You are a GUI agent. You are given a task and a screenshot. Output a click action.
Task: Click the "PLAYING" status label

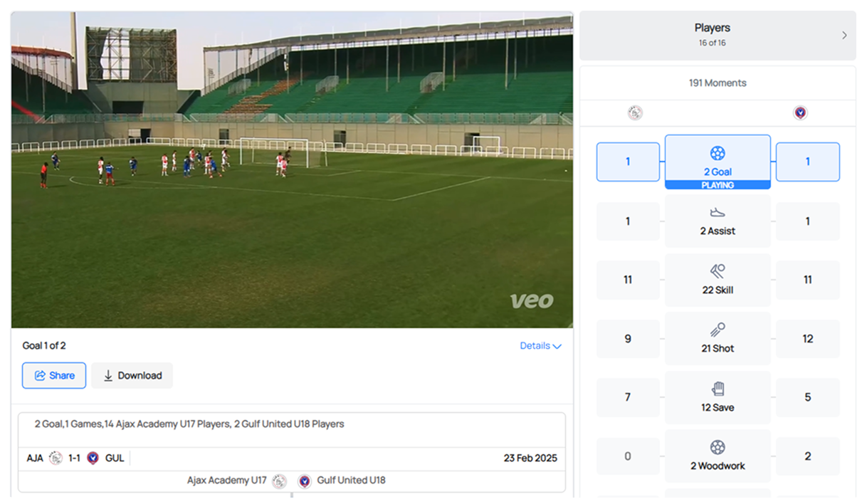[718, 185]
